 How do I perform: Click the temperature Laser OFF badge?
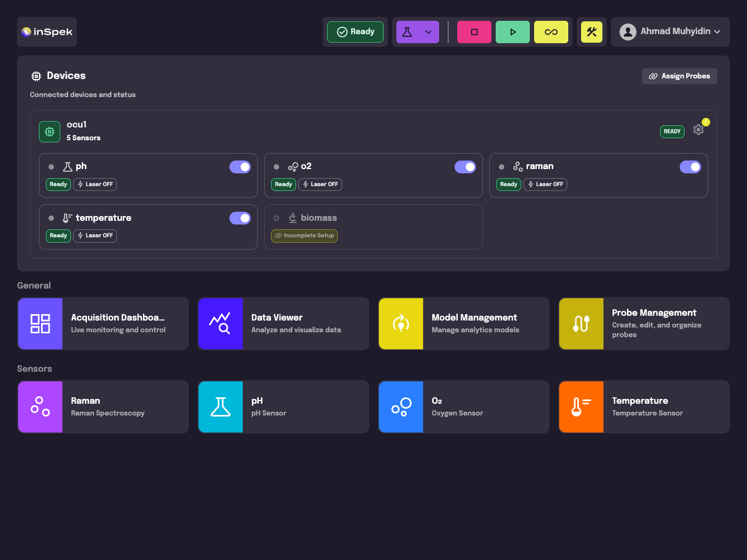(x=95, y=236)
